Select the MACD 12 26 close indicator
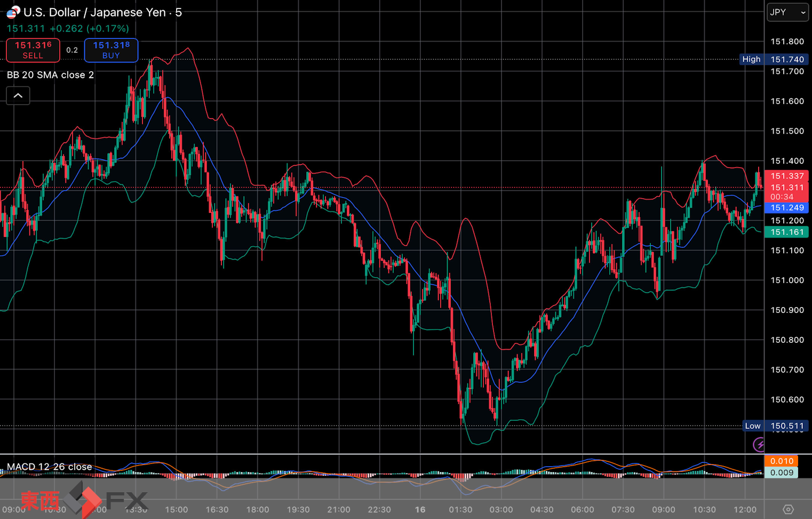This screenshot has height=519, width=812. point(49,467)
